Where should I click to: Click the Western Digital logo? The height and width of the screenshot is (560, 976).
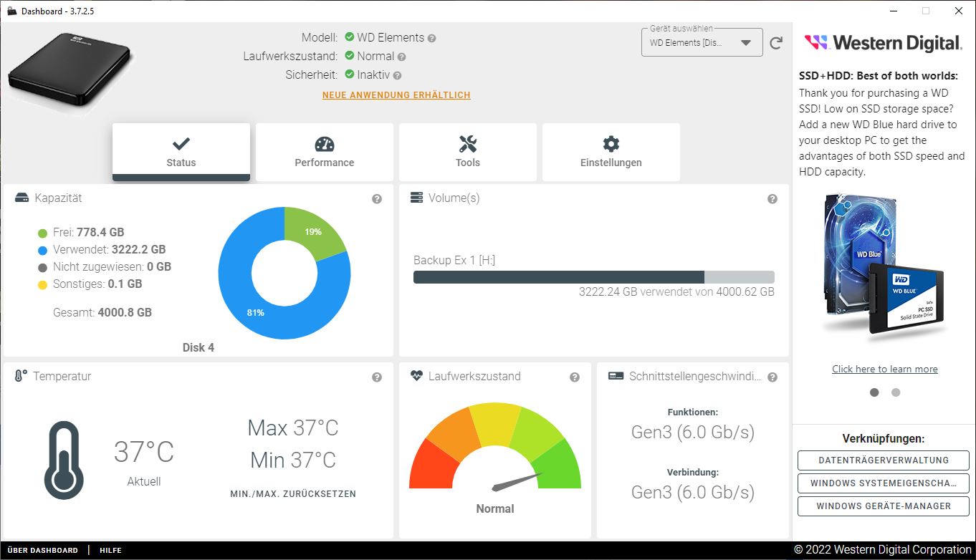(x=884, y=43)
